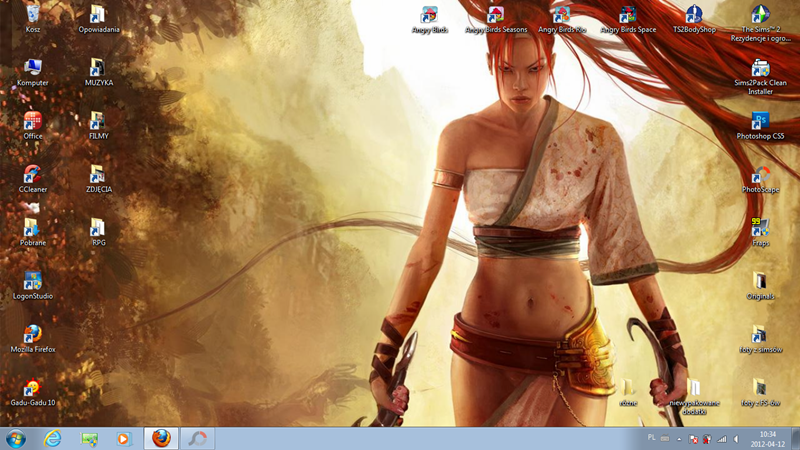
Task: Launch Angry Birds Seasons shortcut
Action: click(496, 19)
